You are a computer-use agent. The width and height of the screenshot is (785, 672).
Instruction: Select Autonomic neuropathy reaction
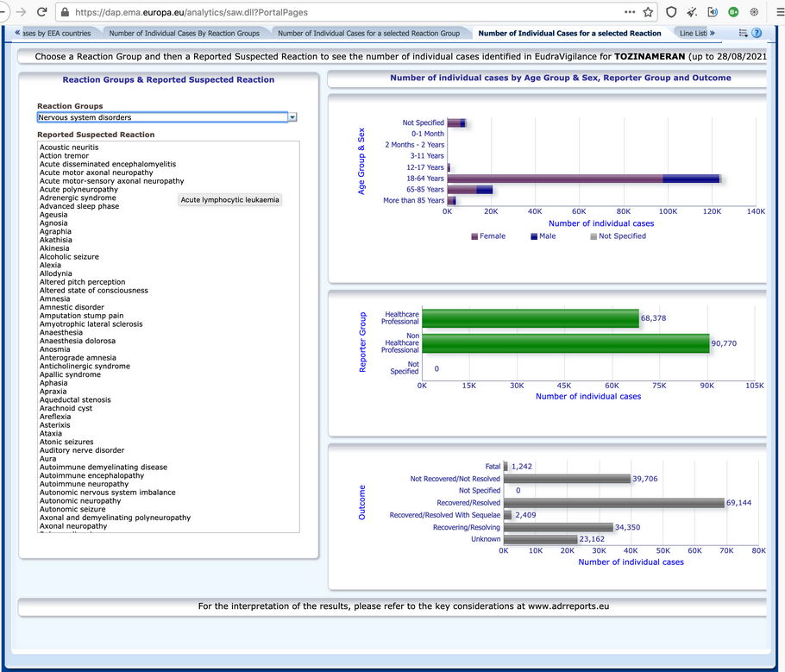point(80,500)
